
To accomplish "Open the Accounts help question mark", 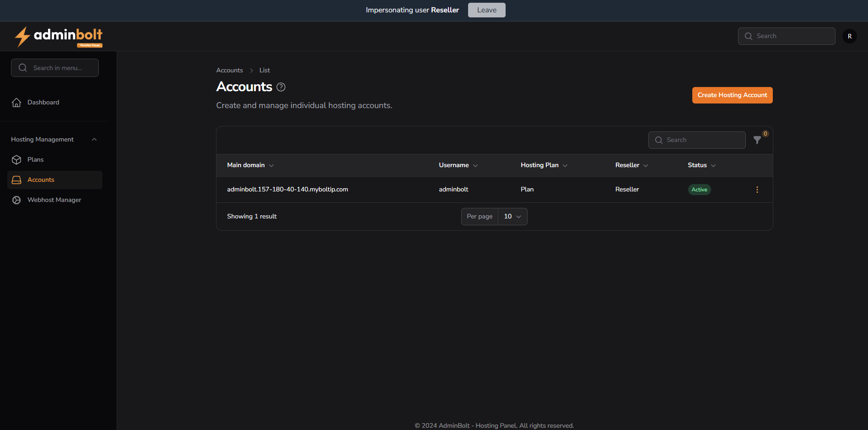I will [281, 87].
